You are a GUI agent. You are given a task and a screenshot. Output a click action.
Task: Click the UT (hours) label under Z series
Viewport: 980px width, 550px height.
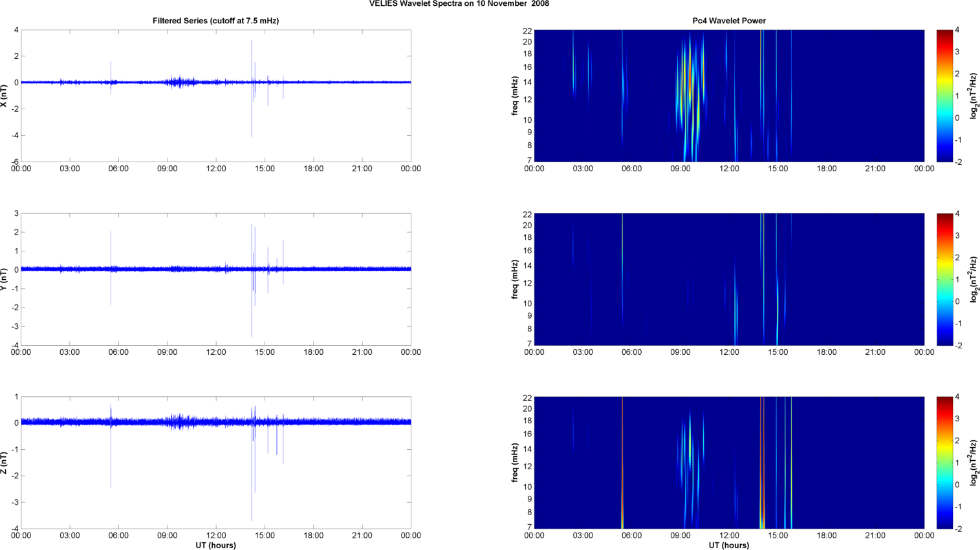click(x=215, y=545)
